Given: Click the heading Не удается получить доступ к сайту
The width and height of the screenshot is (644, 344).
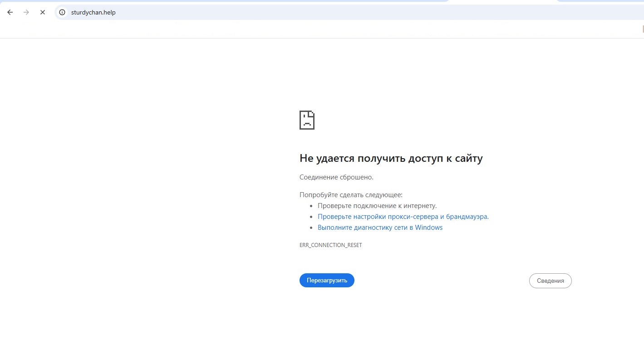Looking at the screenshot, I should pos(391,158).
